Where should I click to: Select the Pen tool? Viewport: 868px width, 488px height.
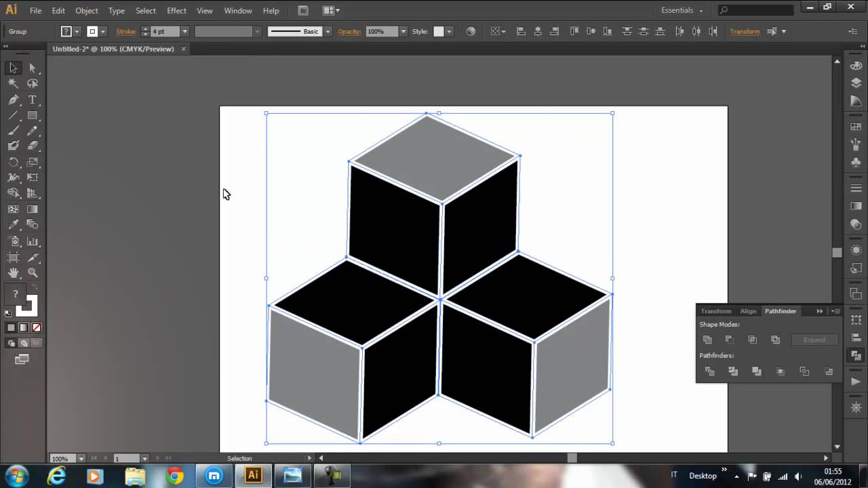point(13,100)
